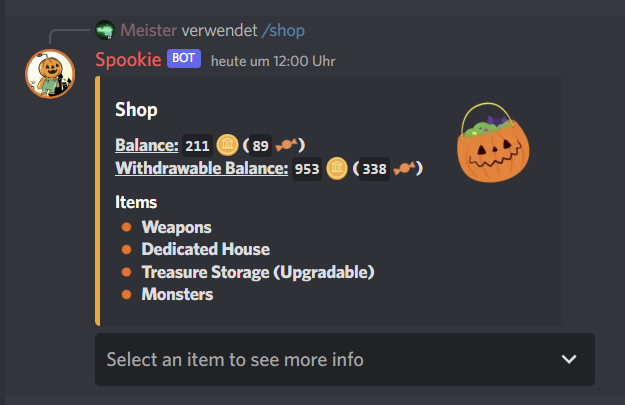Click the Treasure Storage (Upgradable) item
625x405 pixels.
click(258, 272)
